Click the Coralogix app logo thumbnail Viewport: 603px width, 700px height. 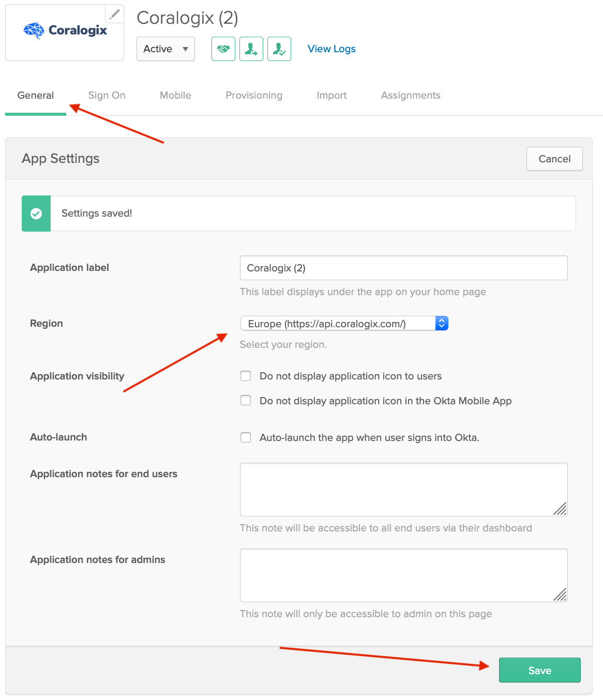(65, 33)
